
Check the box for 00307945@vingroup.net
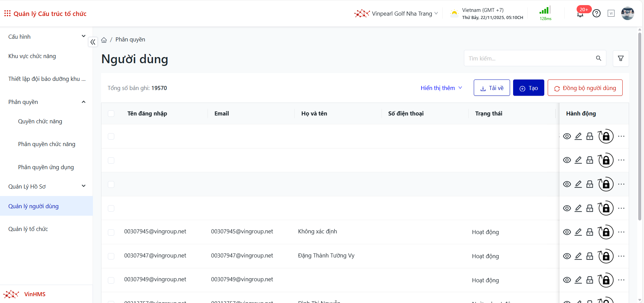tap(111, 232)
